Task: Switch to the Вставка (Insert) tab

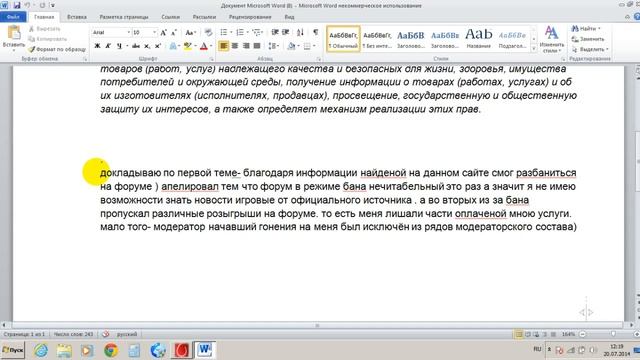Action: [77, 17]
